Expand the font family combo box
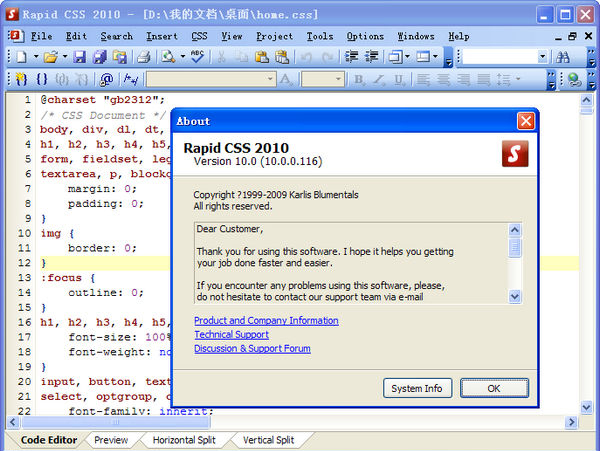The image size is (600, 451). click(x=270, y=79)
